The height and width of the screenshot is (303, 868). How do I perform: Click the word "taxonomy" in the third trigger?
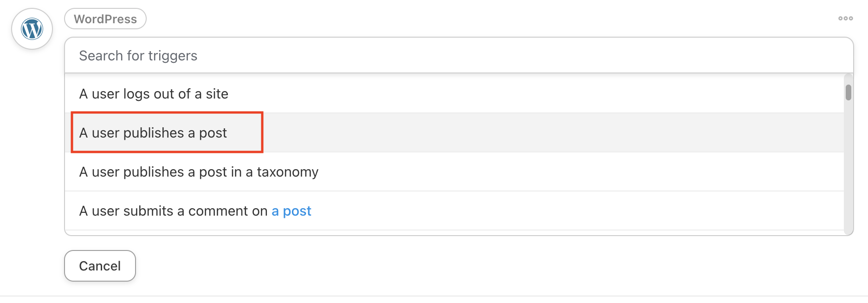pyautogui.click(x=287, y=172)
